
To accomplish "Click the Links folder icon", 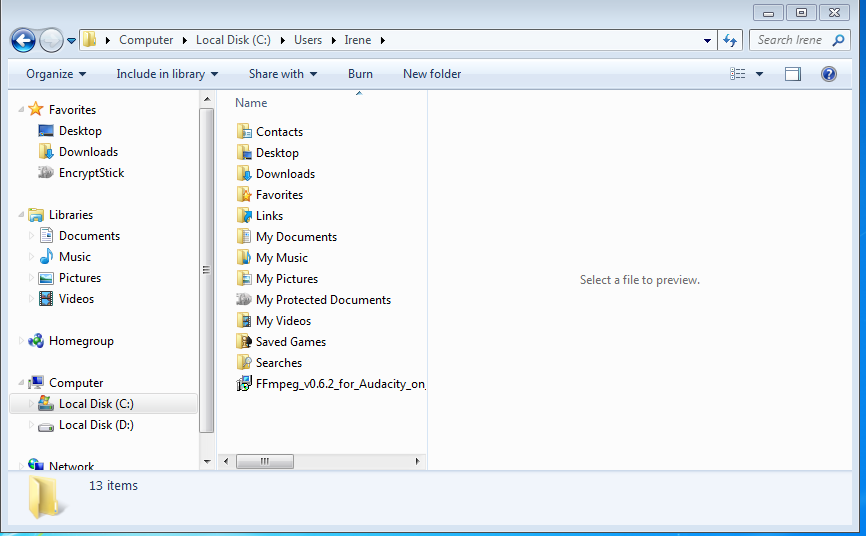I will (x=244, y=216).
